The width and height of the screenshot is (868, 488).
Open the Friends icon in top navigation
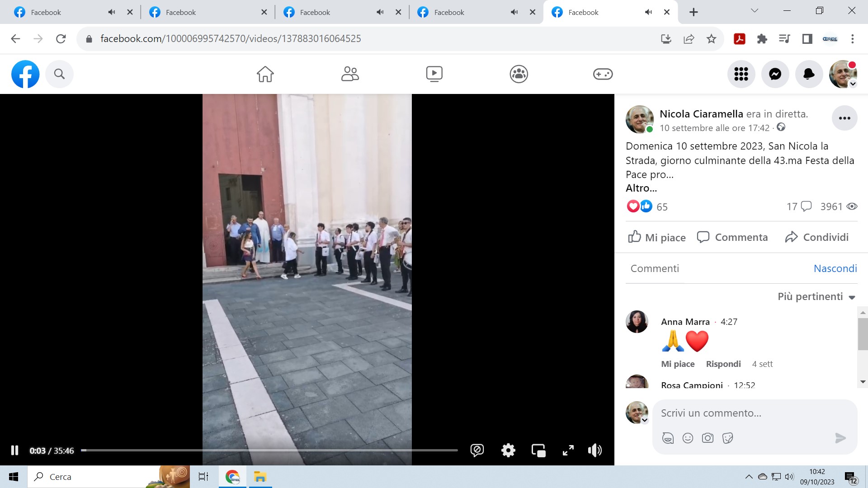point(350,74)
